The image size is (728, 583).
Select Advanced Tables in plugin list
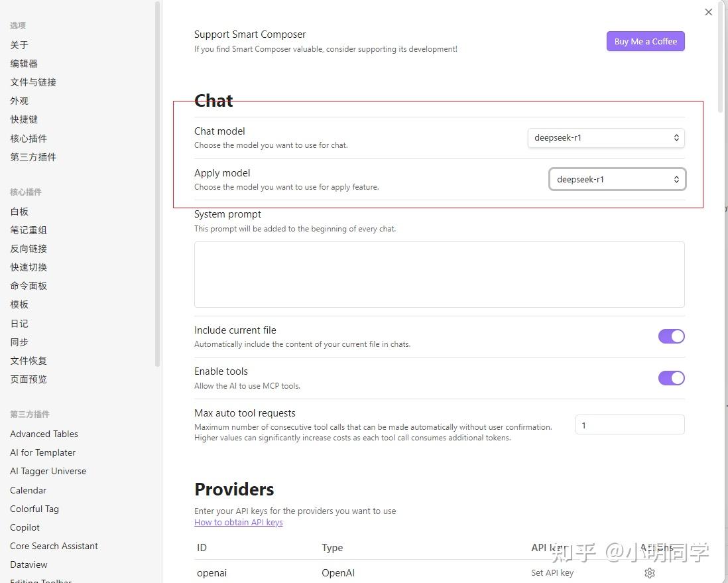tap(44, 434)
